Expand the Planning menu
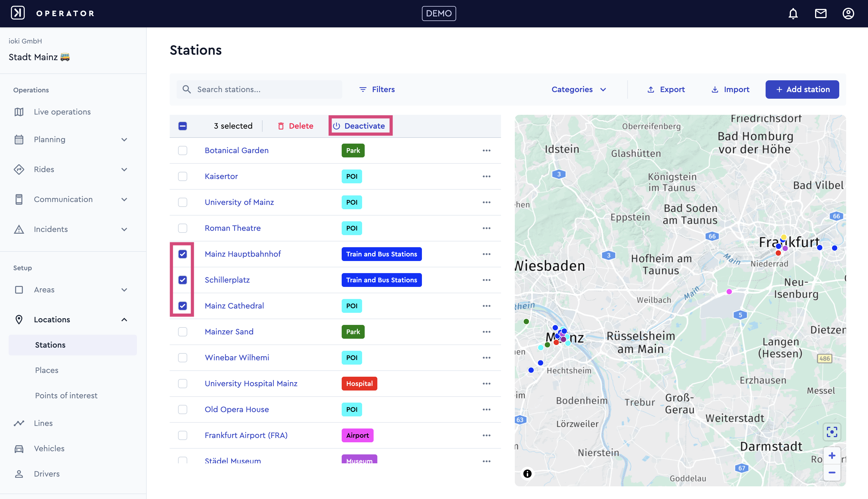 124,140
